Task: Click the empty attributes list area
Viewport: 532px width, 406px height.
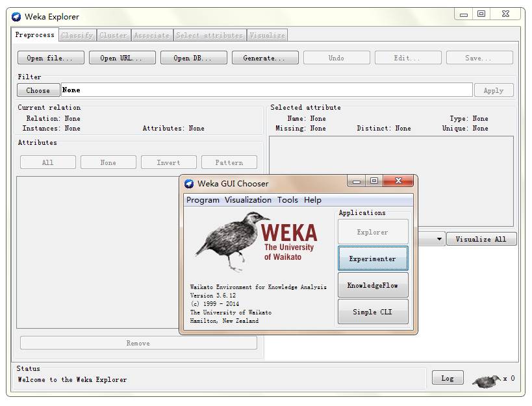Action: pos(97,252)
